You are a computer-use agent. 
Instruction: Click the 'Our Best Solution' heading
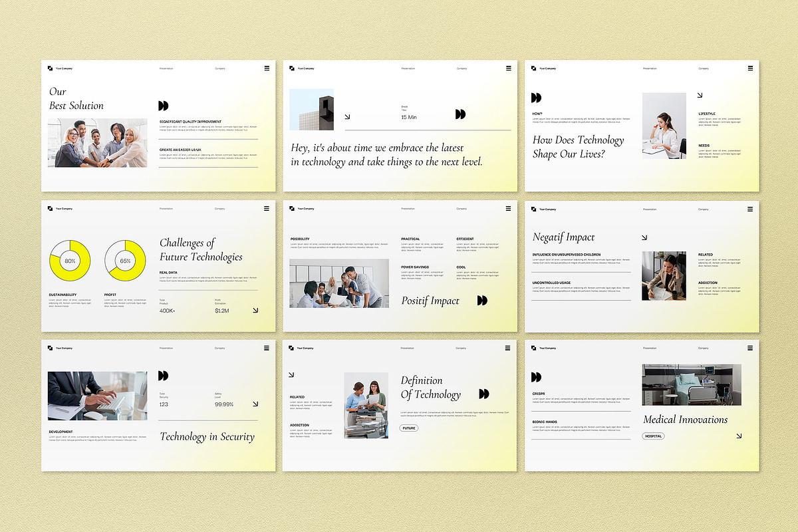(x=76, y=98)
